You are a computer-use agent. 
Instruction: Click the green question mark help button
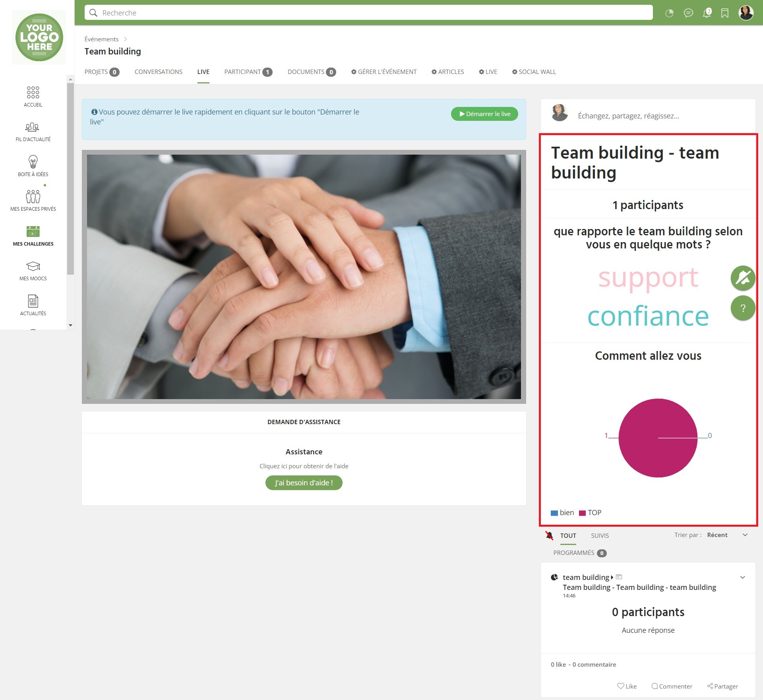[742, 308]
